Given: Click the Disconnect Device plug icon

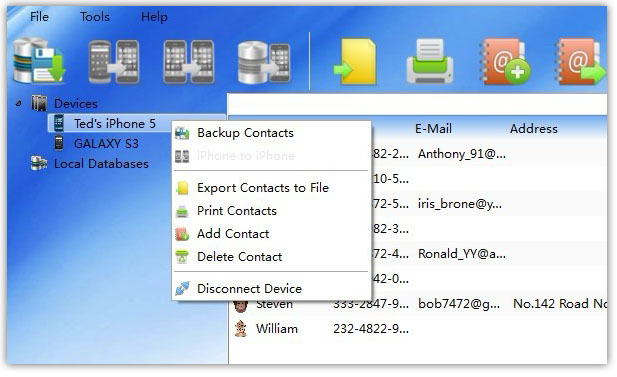Looking at the screenshot, I should [182, 288].
